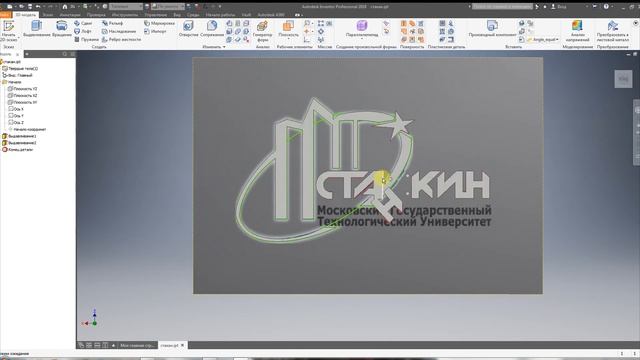Open the Генератор форм tool

(x=262, y=31)
